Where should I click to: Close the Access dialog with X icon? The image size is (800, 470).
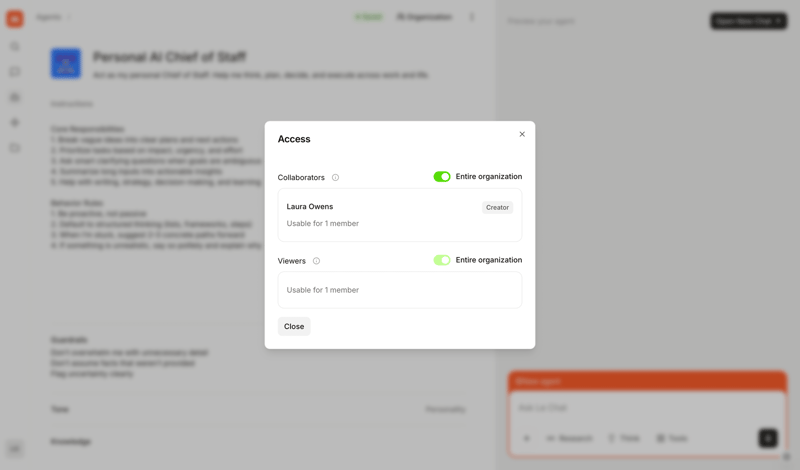pyautogui.click(x=522, y=134)
